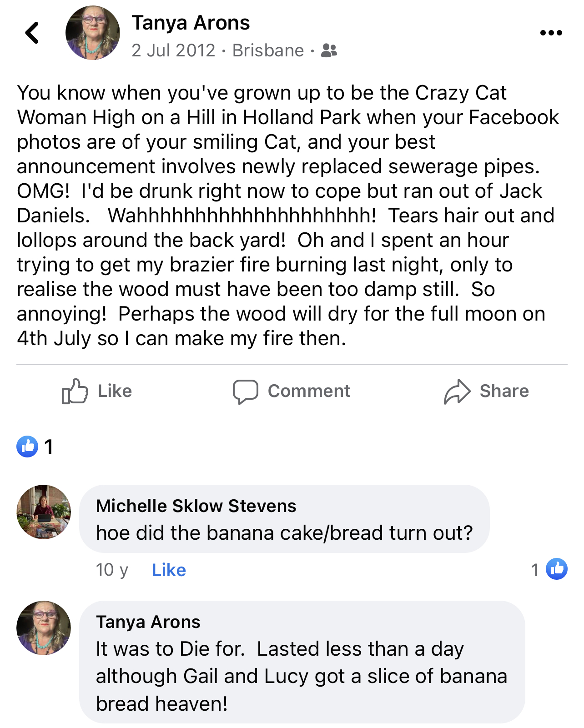Click the 2 Jul 2012 post date
584x728 pixels.
point(173,50)
